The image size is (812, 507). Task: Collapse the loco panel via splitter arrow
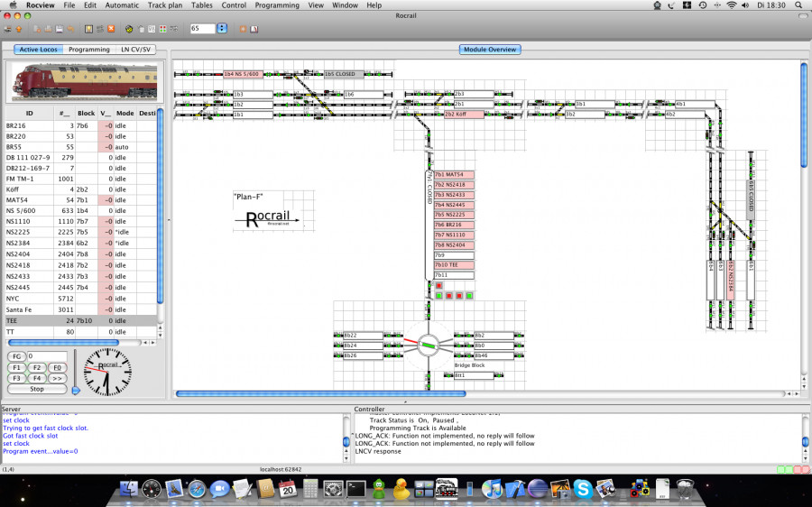(x=169, y=220)
